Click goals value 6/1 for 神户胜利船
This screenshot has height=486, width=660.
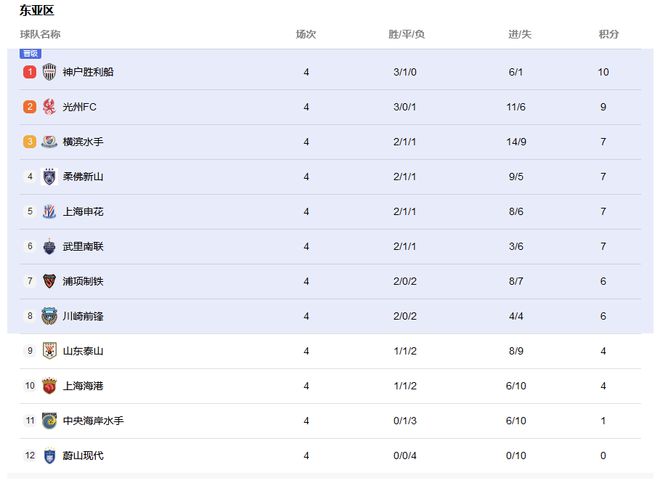point(516,72)
